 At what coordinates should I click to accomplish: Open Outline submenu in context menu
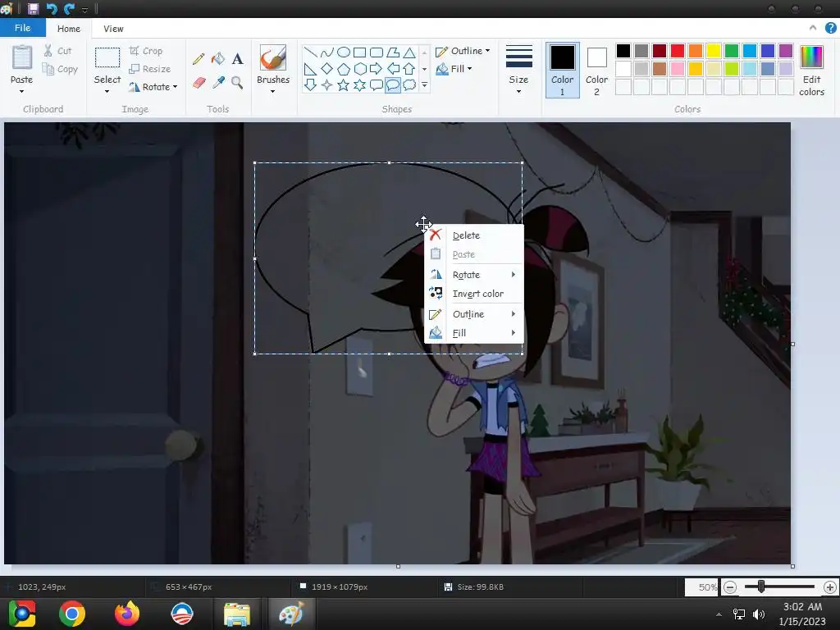point(473,314)
